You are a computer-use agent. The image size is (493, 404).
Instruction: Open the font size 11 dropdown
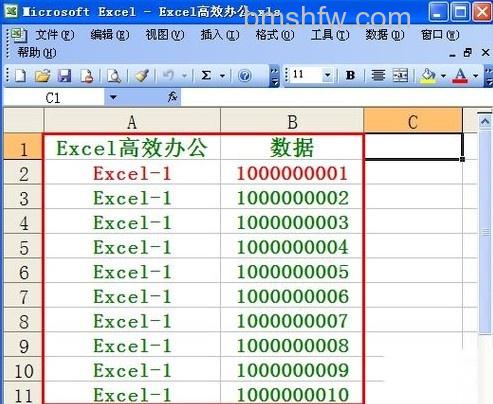pyautogui.click(x=328, y=75)
